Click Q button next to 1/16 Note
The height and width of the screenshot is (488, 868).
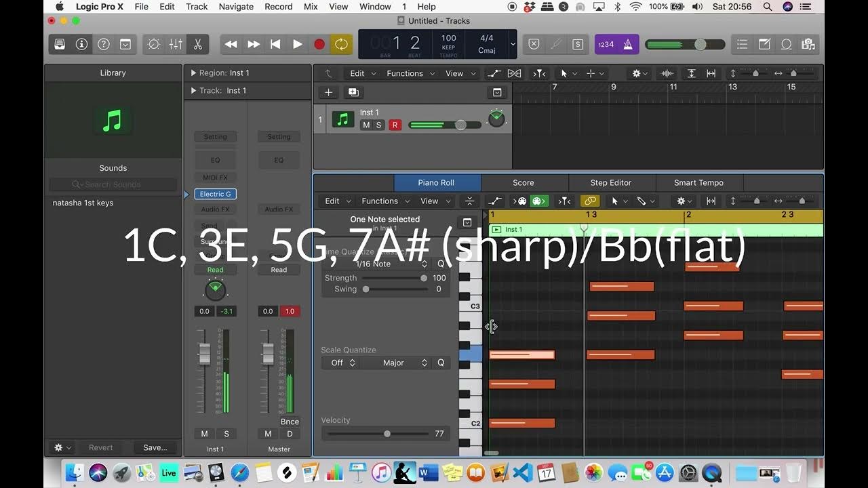(441, 264)
